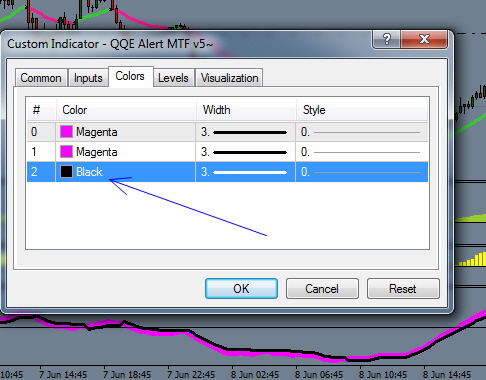Viewport: 486px width, 380px height.
Task: Reset indicator settings to defaults
Action: (x=403, y=289)
